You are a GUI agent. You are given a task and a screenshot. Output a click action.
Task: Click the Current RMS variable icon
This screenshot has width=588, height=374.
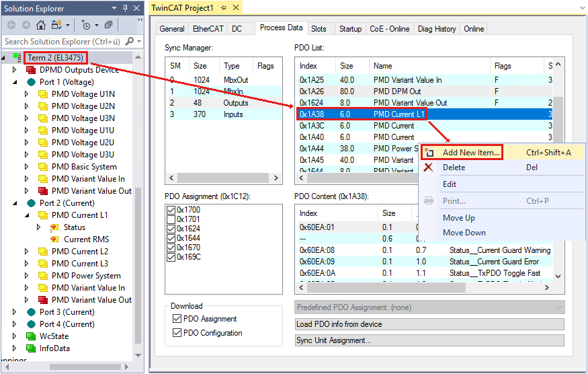pyautogui.click(x=54, y=239)
